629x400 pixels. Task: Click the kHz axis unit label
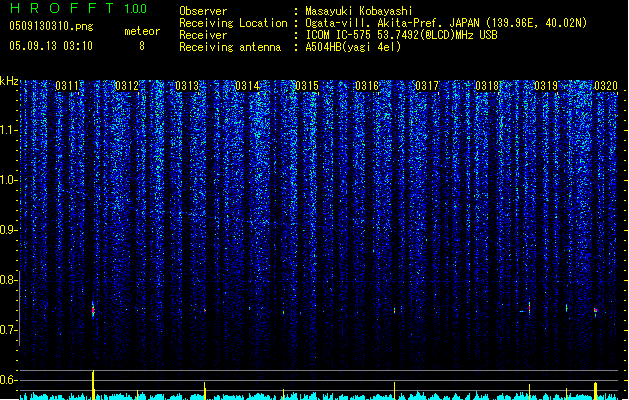point(9,81)
